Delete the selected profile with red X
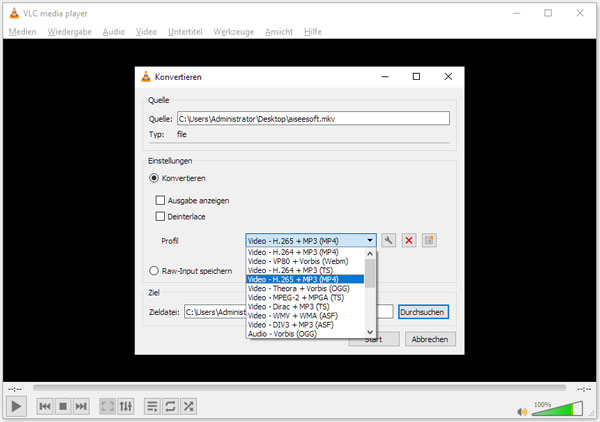600x422 pixels. 409,241
